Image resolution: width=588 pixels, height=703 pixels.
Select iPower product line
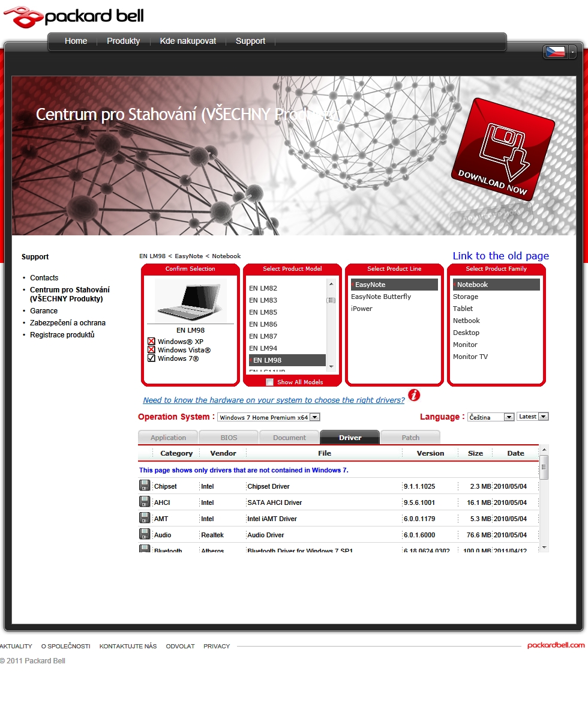click(362, 309)
